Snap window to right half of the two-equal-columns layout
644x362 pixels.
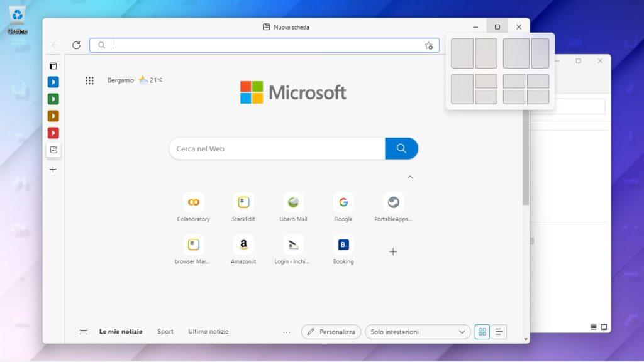tap(486, 53)
